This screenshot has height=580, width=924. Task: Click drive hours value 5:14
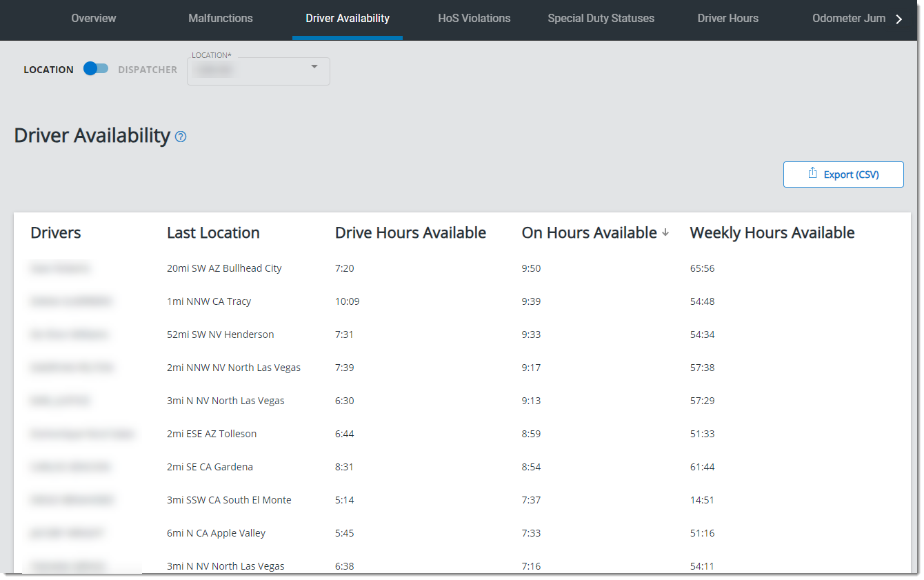345,500
